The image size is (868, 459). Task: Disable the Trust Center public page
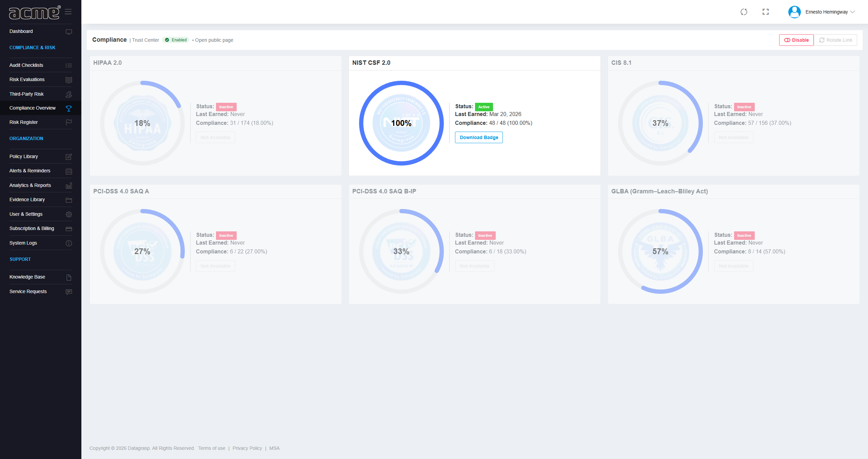[796, 40]
